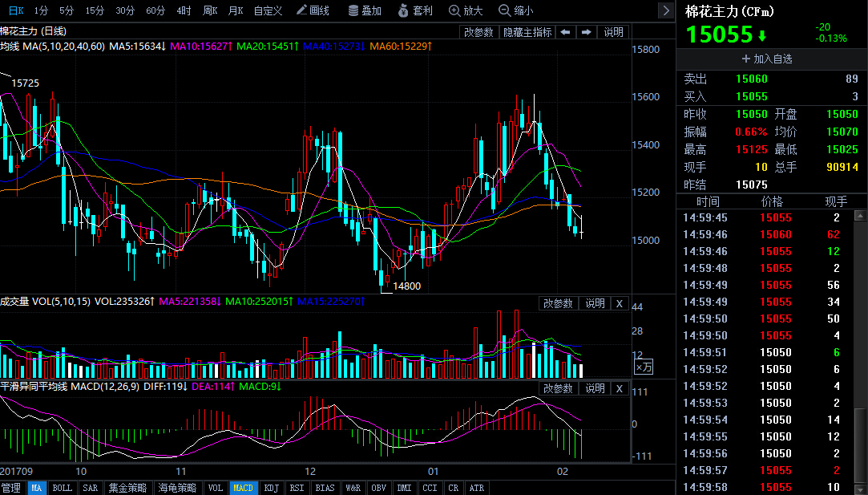Click volume panel 改参数 button

558,304
